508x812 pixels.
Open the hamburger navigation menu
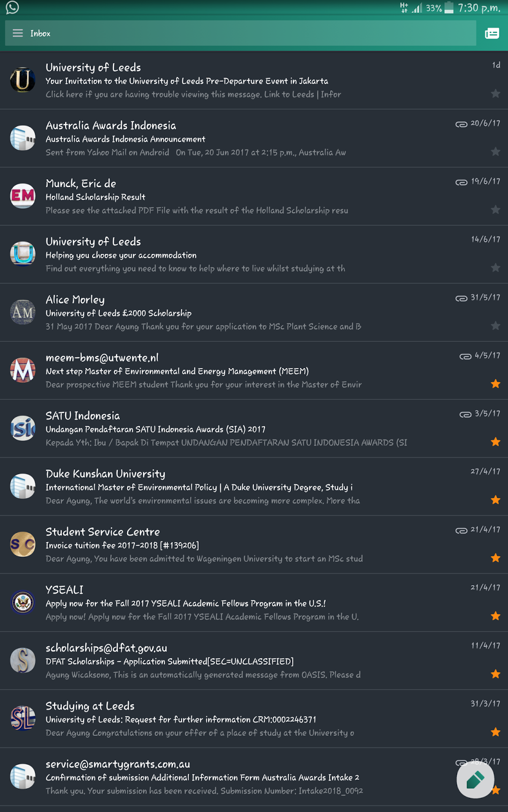[x=18, y=33]
